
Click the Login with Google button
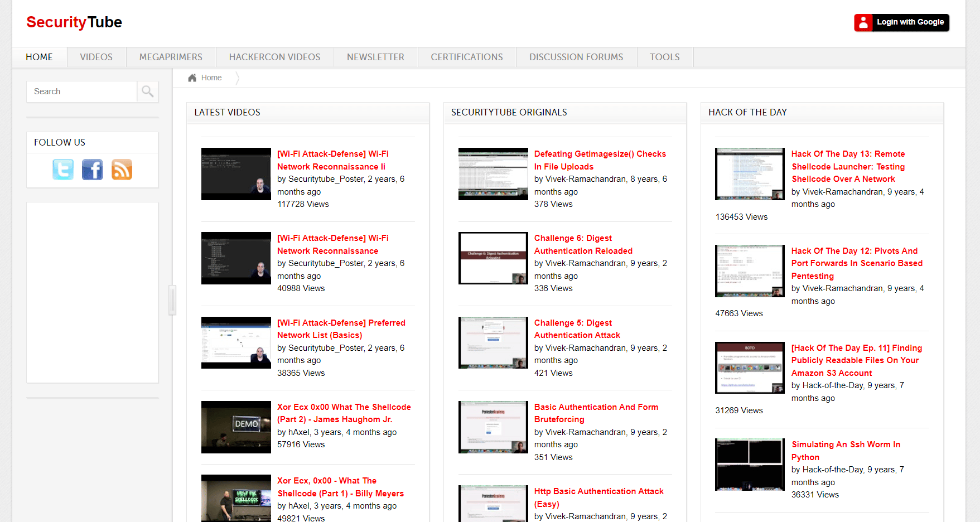[901, 22]
